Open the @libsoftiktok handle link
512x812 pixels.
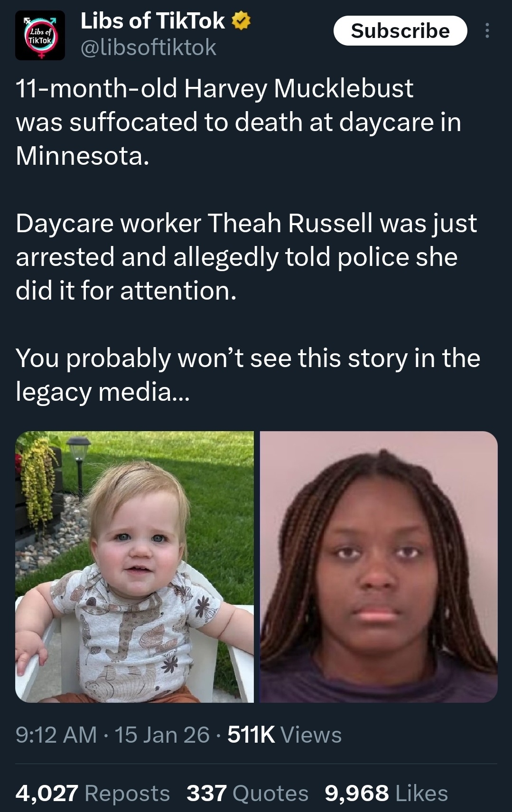tap(149, 47)
